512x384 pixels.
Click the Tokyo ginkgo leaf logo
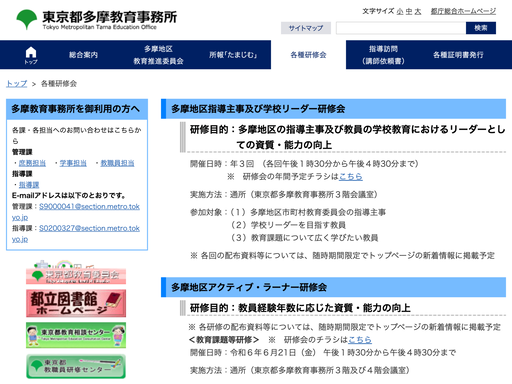click(x=27, y=19)
